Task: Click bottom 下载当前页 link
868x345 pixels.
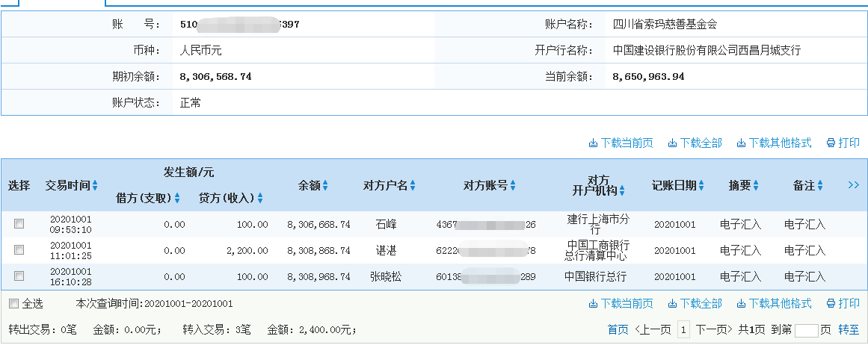Action: pyautogui.click(x=621, y=303)
